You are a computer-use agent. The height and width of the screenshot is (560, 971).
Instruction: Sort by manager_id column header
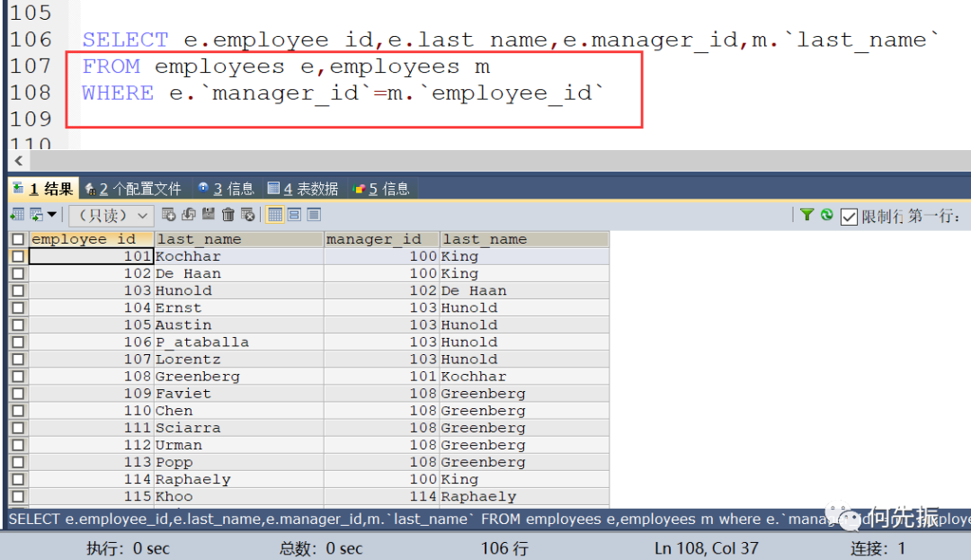[x=381, y=239]
